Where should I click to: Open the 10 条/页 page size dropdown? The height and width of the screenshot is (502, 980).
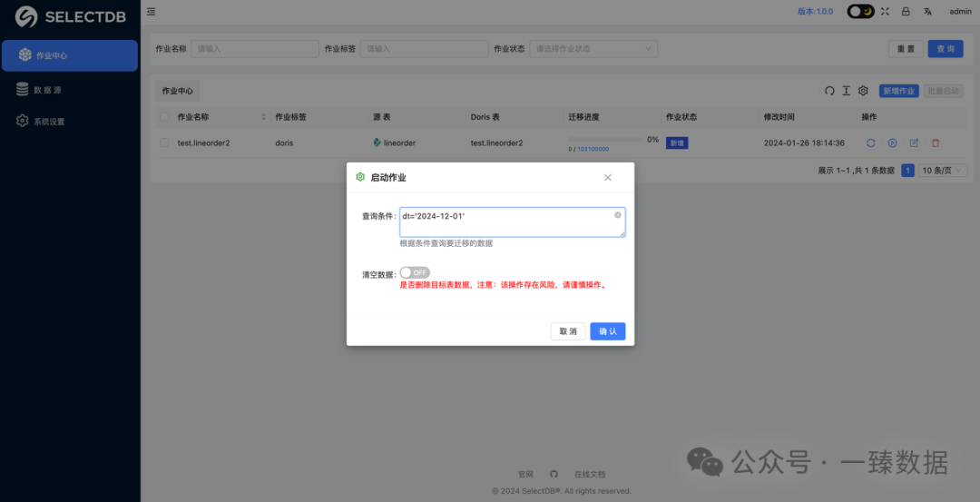[943, 170]
